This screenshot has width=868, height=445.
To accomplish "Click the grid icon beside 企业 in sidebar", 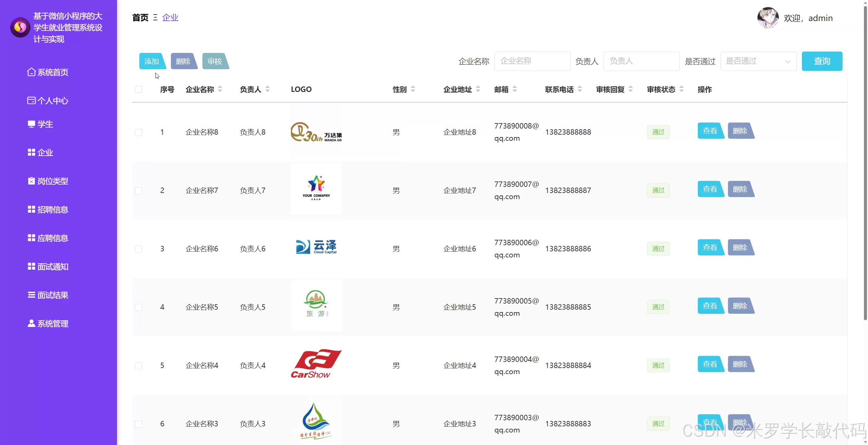I will [x=31, y=153].
